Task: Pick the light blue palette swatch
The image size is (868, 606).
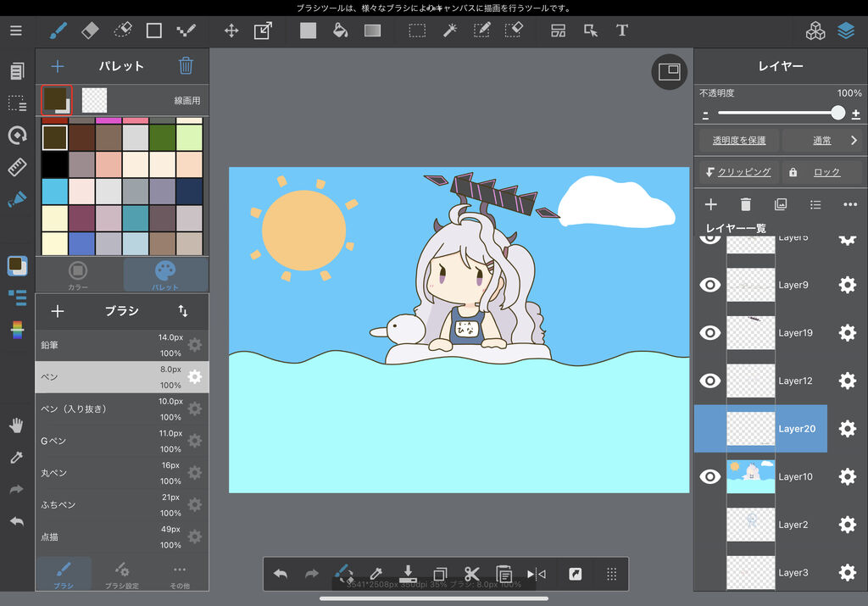Action: tap(55, 191)
